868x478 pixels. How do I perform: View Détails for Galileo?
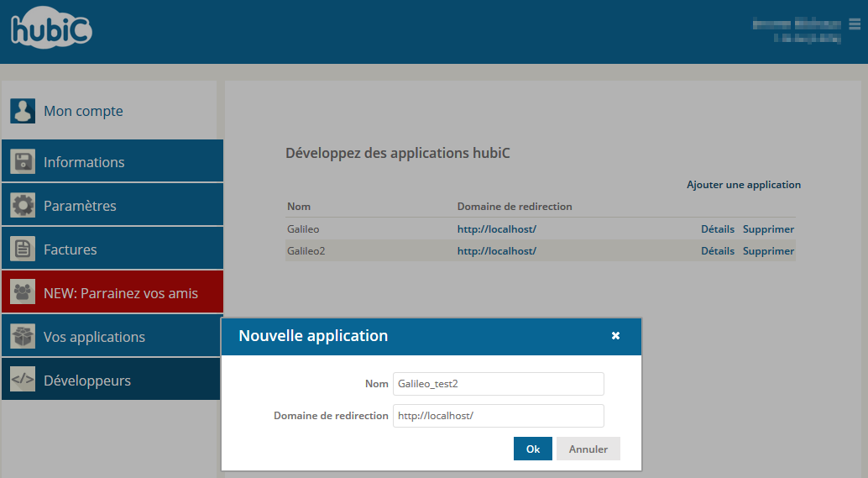(x=718, y=228)
